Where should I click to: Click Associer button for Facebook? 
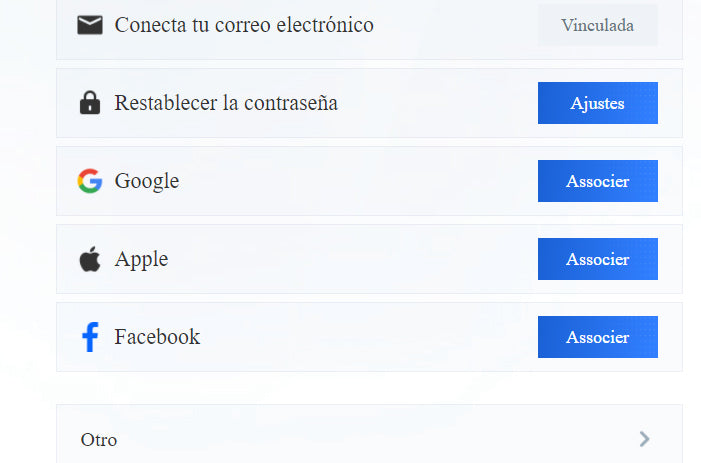click(x=598, y=337)
